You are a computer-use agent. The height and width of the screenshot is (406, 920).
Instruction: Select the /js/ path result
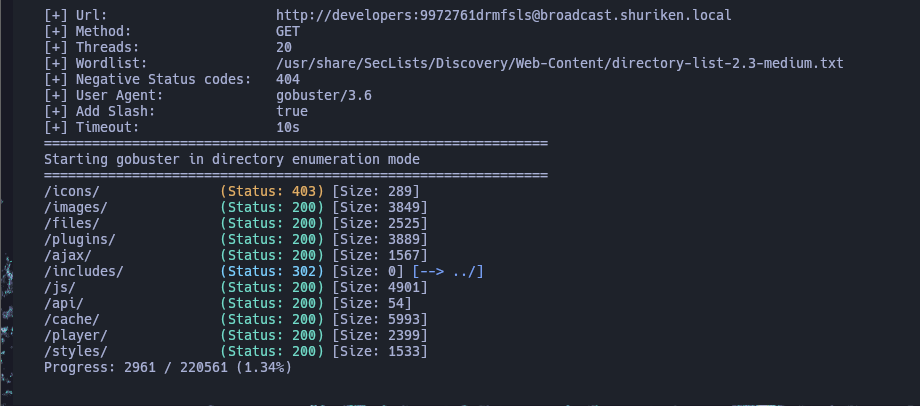pyautogui.click(x=60, y=287)
